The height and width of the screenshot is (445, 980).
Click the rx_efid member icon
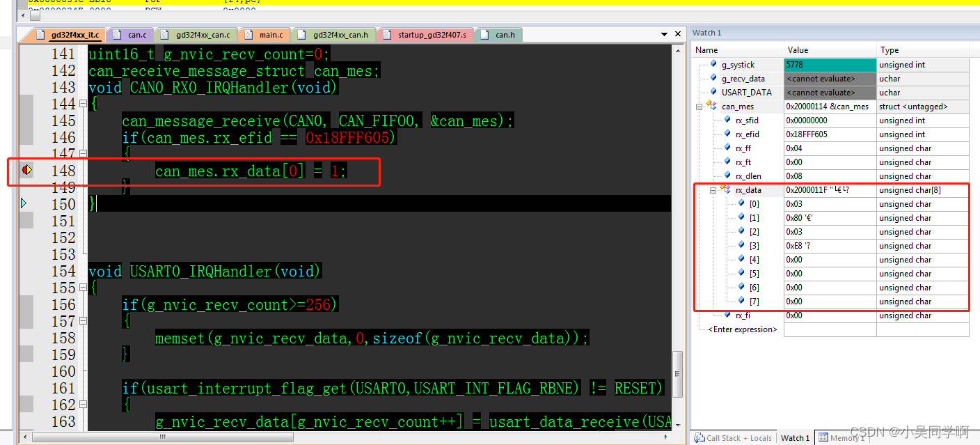[727, 134]
